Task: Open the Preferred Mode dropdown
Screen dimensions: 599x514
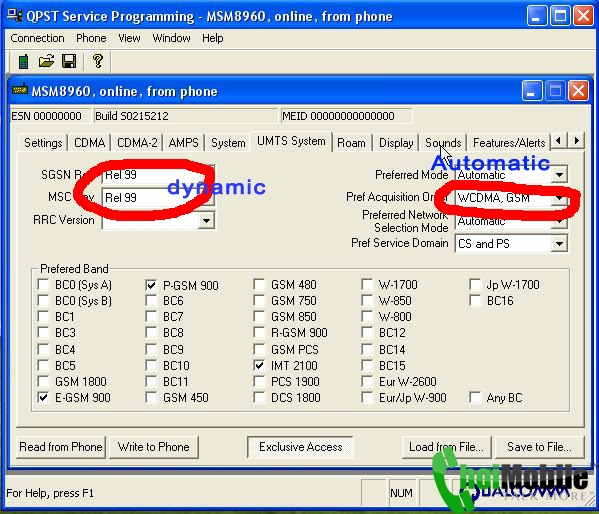Action: pyautogui.click(x=559, y=175)
